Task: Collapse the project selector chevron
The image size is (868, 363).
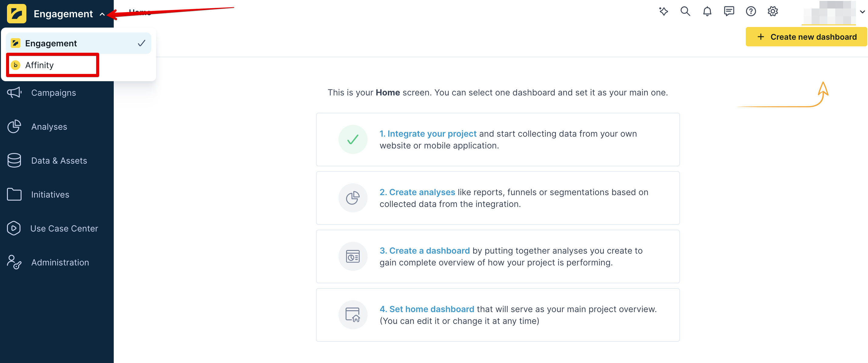Action: pos(103,15)
